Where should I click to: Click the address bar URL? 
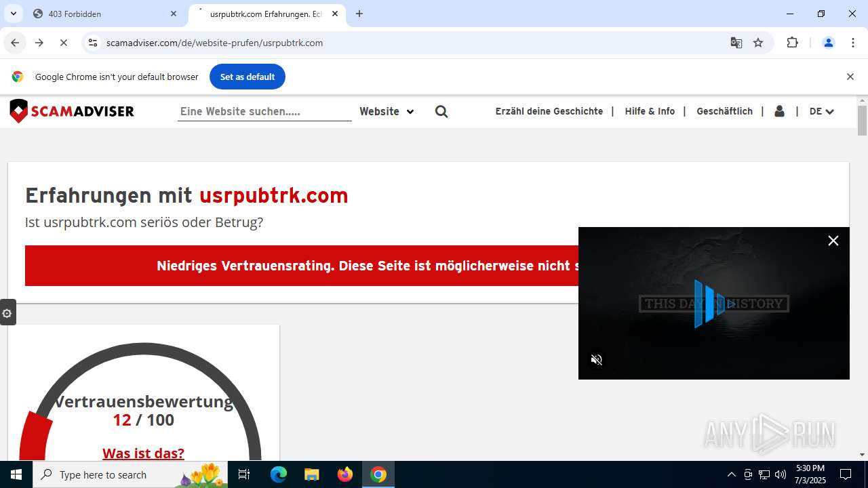coord(214,43)
